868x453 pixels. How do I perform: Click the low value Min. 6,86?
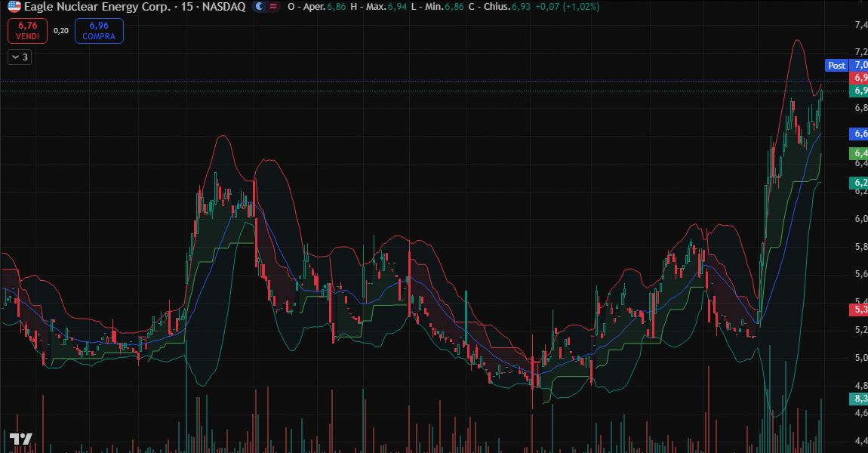pos(437,7)
